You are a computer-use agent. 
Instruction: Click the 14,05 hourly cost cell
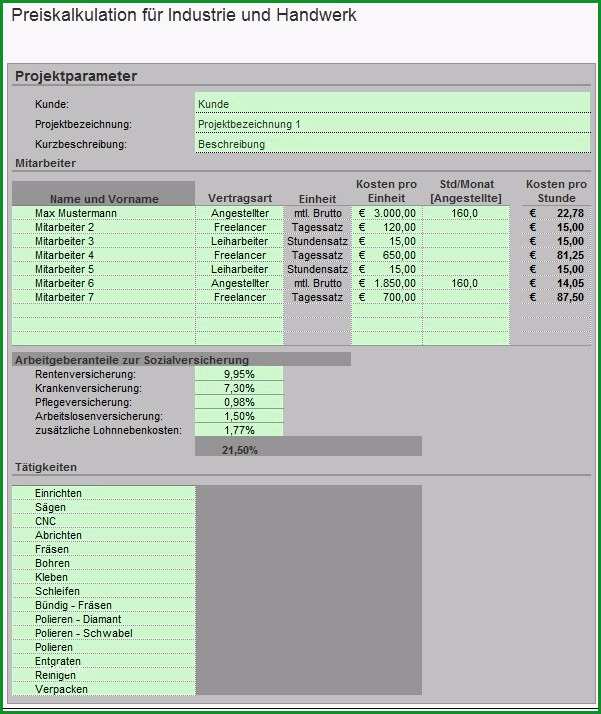tap(556, 283)
